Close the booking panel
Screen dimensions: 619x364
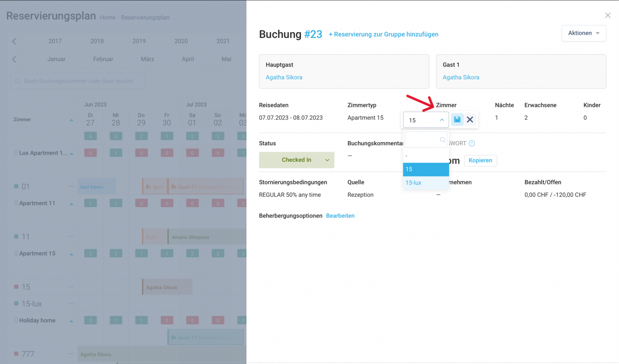tap(608, 15)
